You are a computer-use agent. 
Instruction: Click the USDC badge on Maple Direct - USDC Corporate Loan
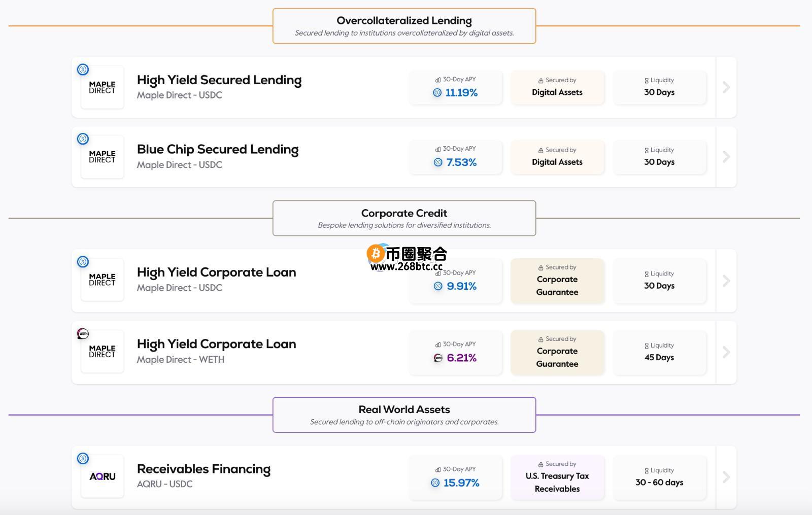tap(83, 262)
